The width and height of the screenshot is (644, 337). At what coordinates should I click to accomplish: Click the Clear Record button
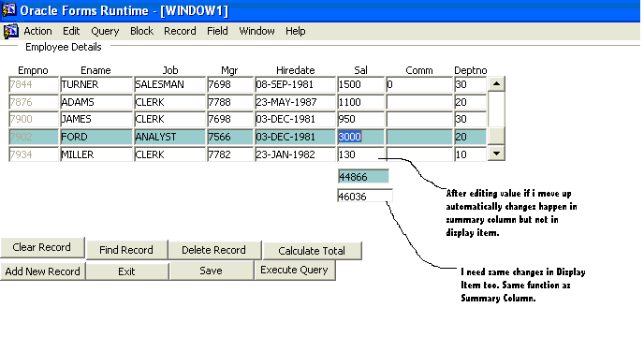pos(42,247)
